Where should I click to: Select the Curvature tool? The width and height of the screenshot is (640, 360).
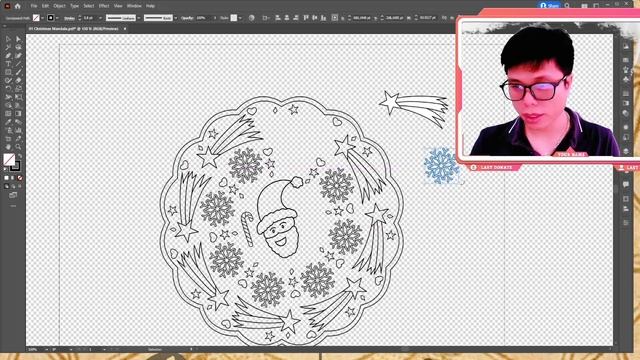coord(18,56)
